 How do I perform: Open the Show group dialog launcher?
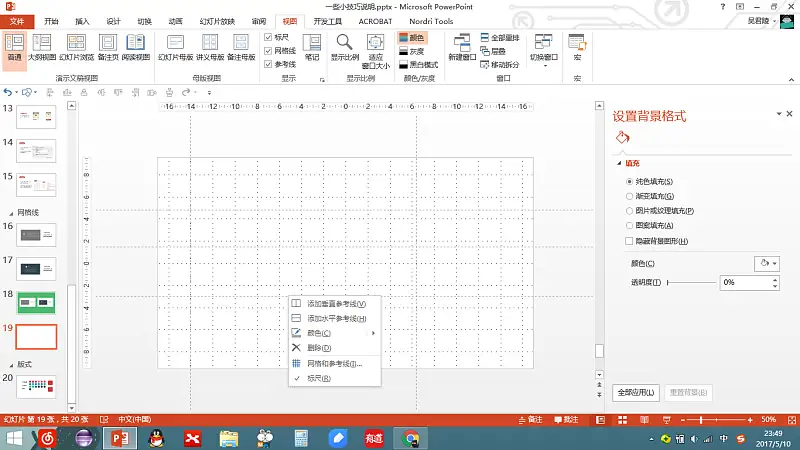point(322,80)
